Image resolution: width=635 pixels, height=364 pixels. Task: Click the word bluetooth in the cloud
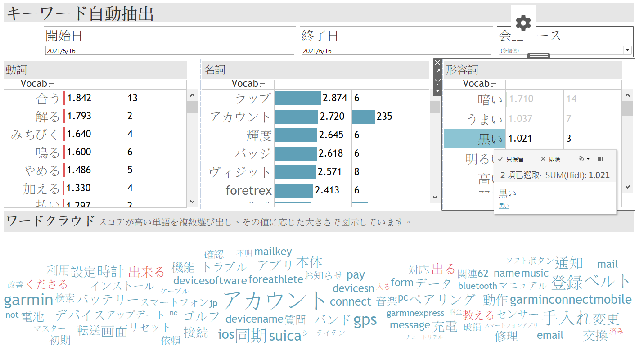click(477, 286)
